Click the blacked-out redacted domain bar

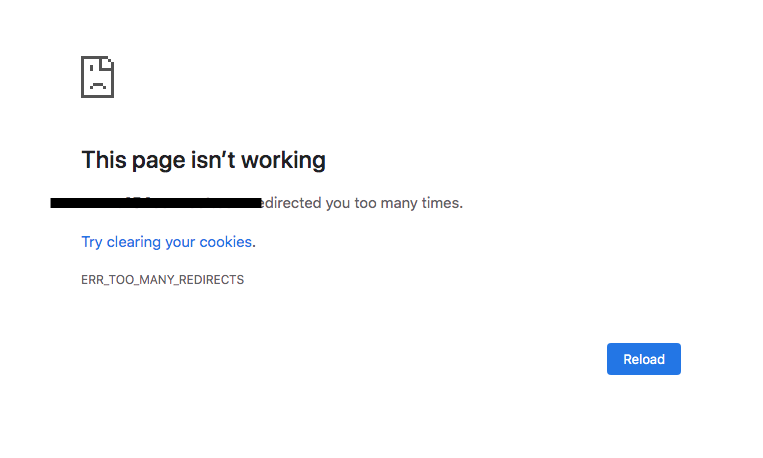pyautogui.click(x=156, y=202)
